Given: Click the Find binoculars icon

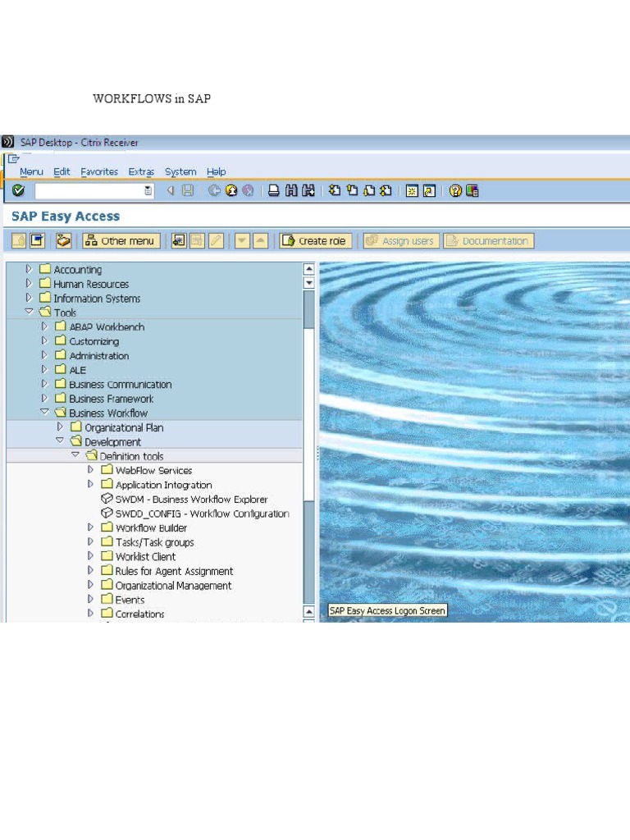Looking at the screenshot, I should [291, 190].
